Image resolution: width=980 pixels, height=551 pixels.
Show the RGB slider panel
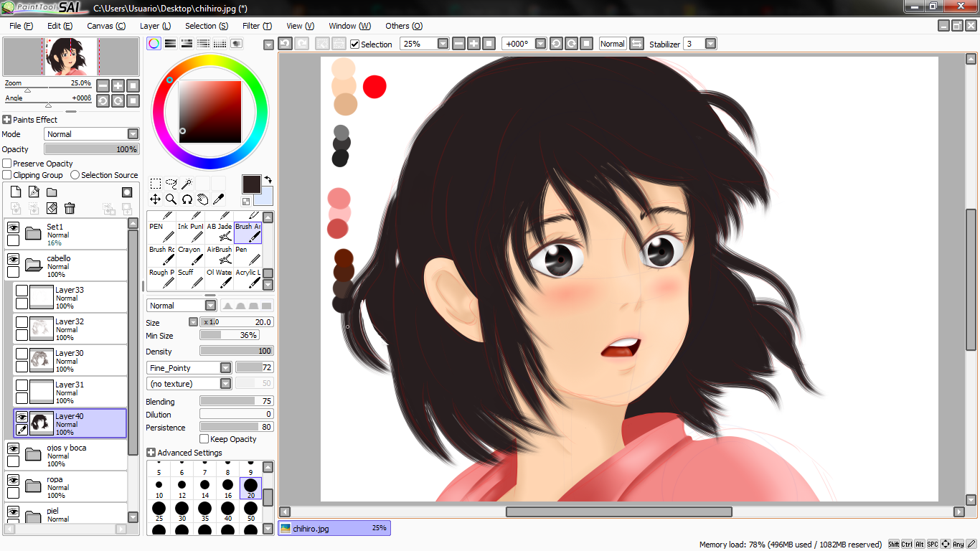tap(170, 44)
